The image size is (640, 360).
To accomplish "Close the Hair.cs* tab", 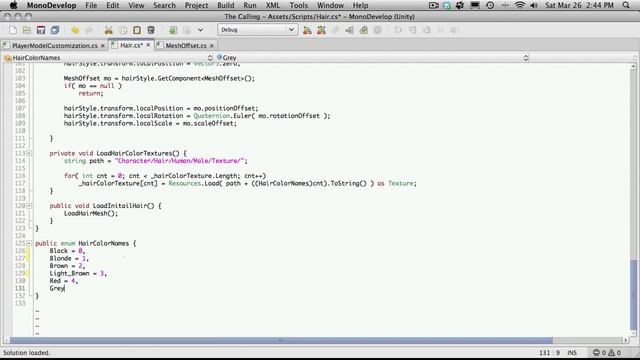I will [x=148, y=45].
